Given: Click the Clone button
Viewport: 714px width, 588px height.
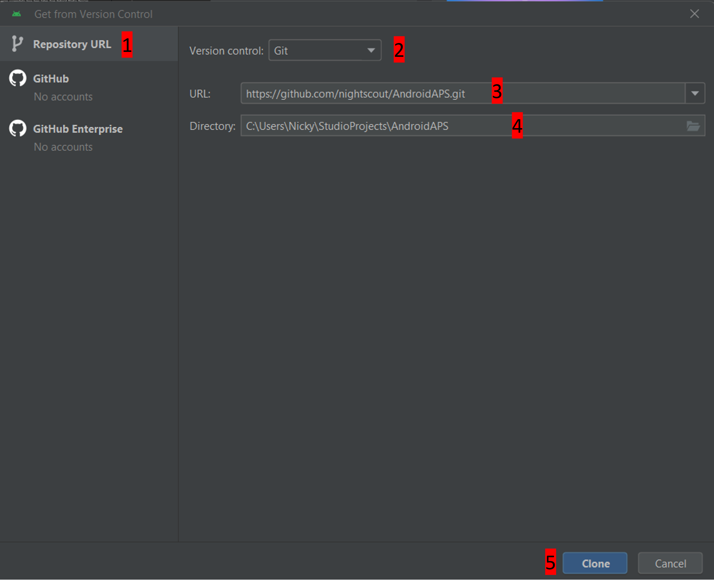Looking at the screenshot, I should point(595,563).
